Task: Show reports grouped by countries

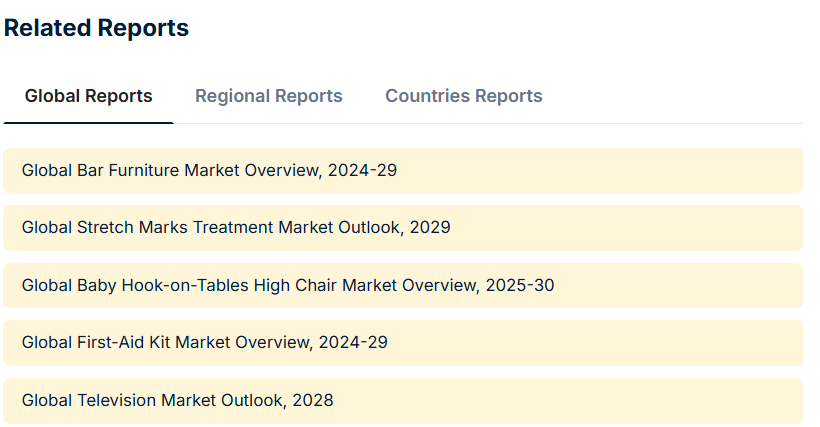Action: tap(463, 96)
